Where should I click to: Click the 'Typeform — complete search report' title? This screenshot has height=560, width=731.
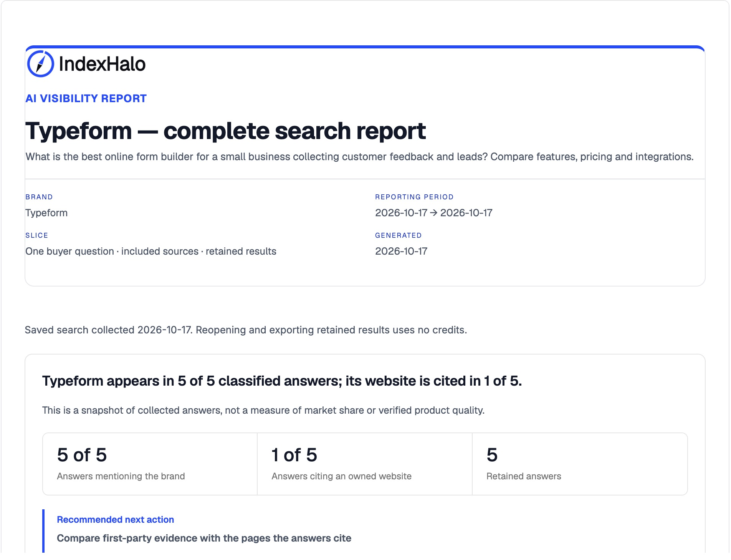tap(225, 131)
